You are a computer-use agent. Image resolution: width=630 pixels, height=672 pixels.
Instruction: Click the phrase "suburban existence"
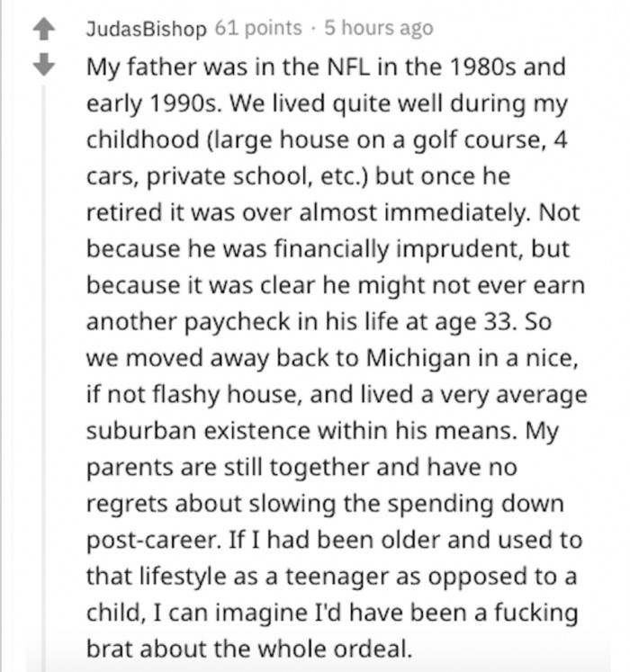click(x=198, y=431)
